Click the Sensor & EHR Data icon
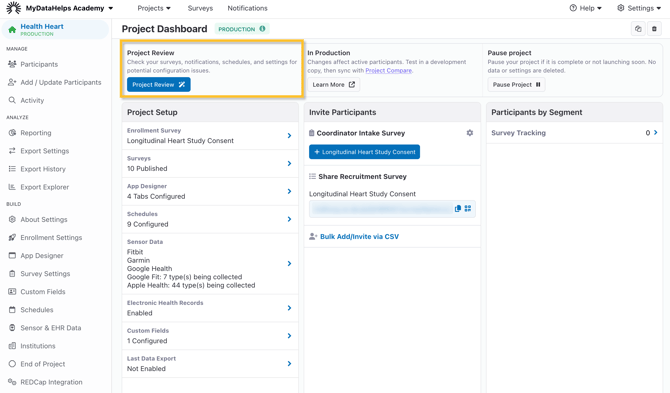This screenshot has height=393, width=670. (12, 328)
